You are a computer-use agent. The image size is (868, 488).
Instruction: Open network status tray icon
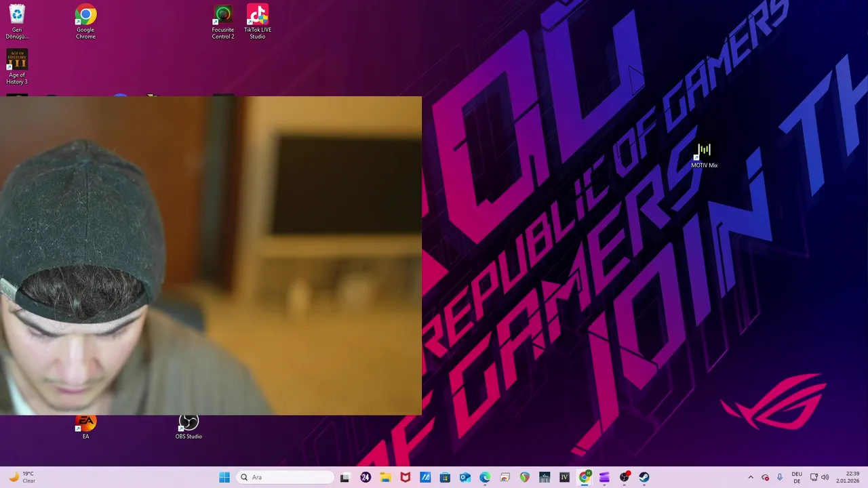pos(814,477)
